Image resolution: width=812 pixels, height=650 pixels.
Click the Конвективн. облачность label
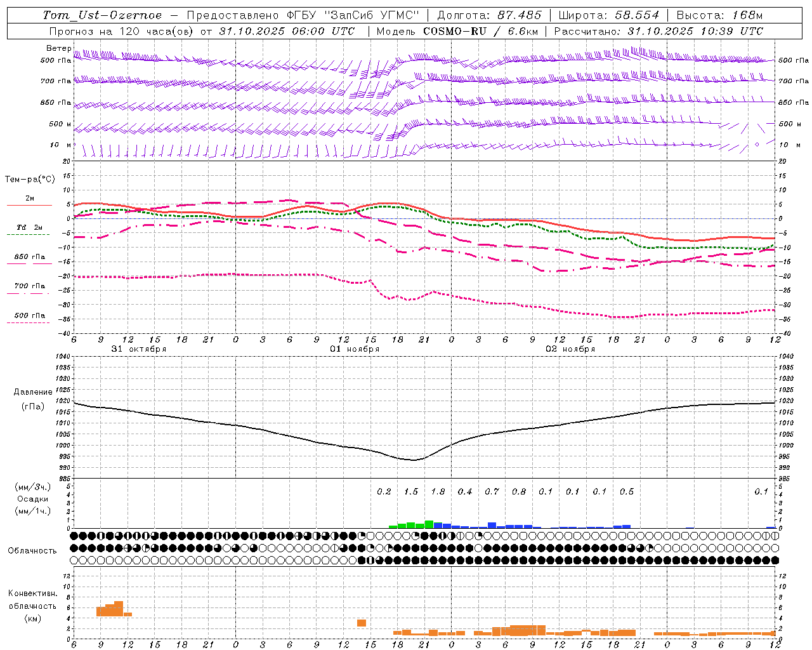(x=32, y=600)
